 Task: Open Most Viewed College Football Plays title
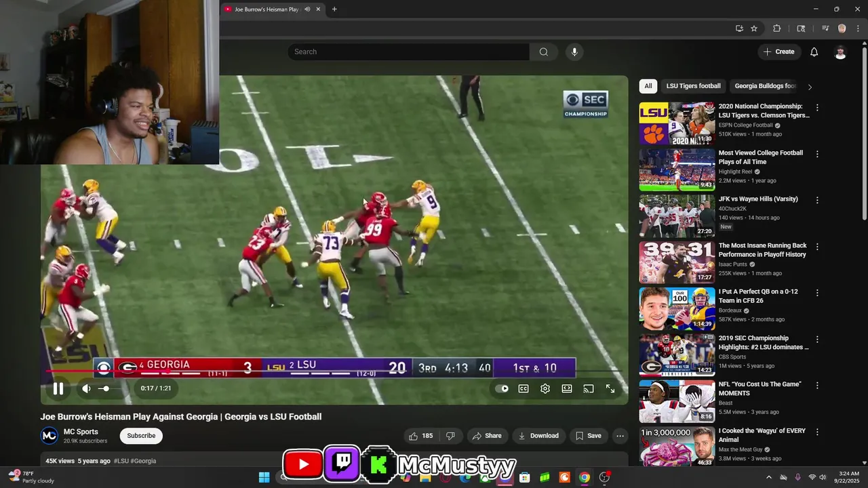[x=760, y=157]
